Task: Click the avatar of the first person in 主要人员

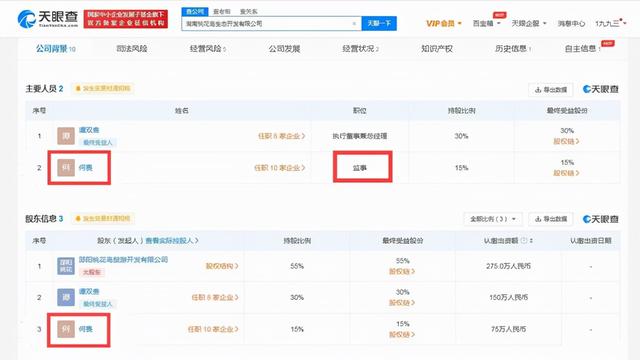Action: point(66,136)
